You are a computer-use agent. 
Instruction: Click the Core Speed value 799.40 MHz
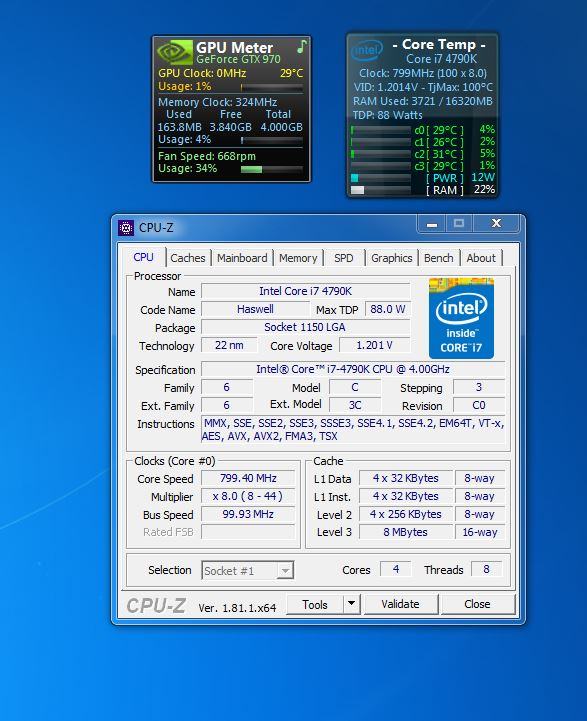click(248, 478)
